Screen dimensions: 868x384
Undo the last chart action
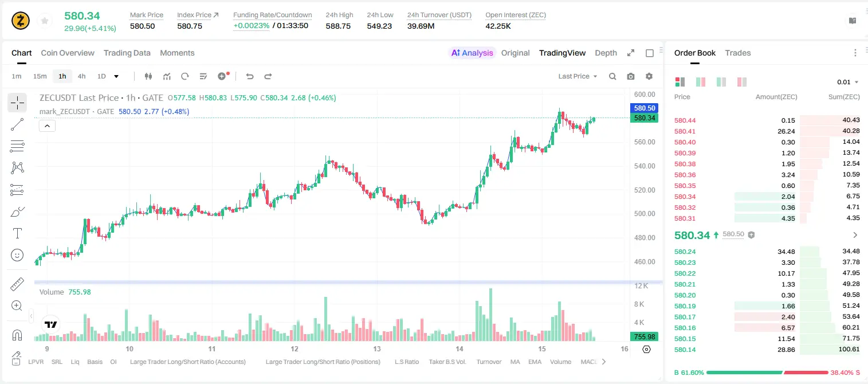249,76
